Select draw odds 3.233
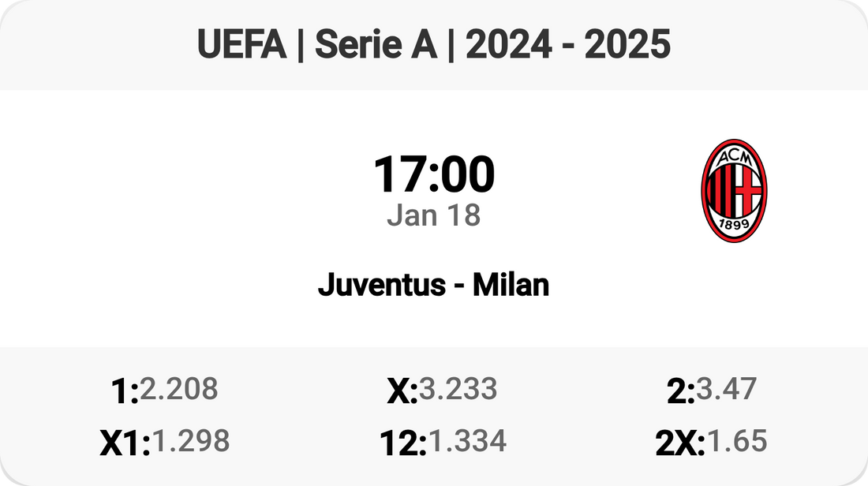868x486 pixels. [x=458, y=389]
